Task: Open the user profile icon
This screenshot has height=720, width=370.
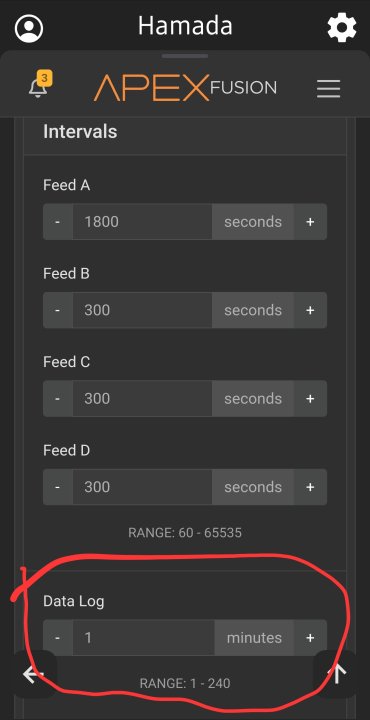Action: point(29,28)
